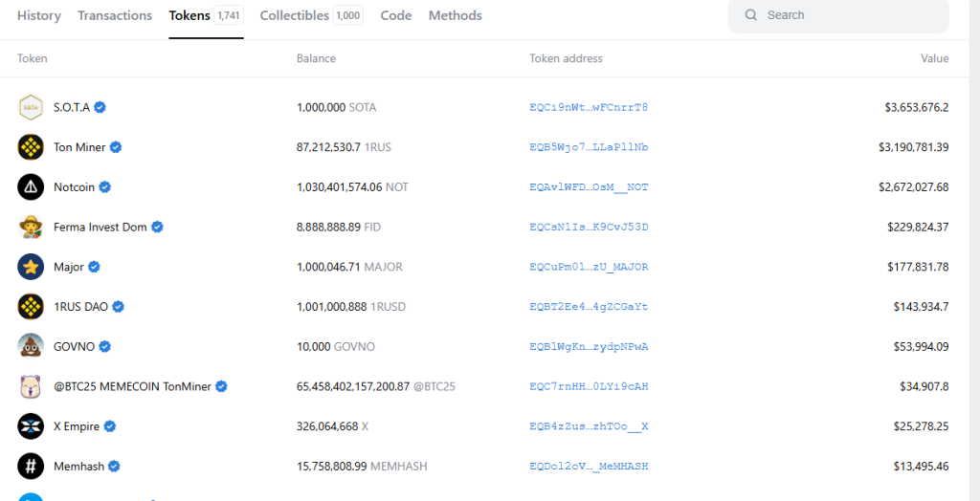The image size is (980, 501).
Task: Click verified badge next to X Empire
Action: point(110,426)
